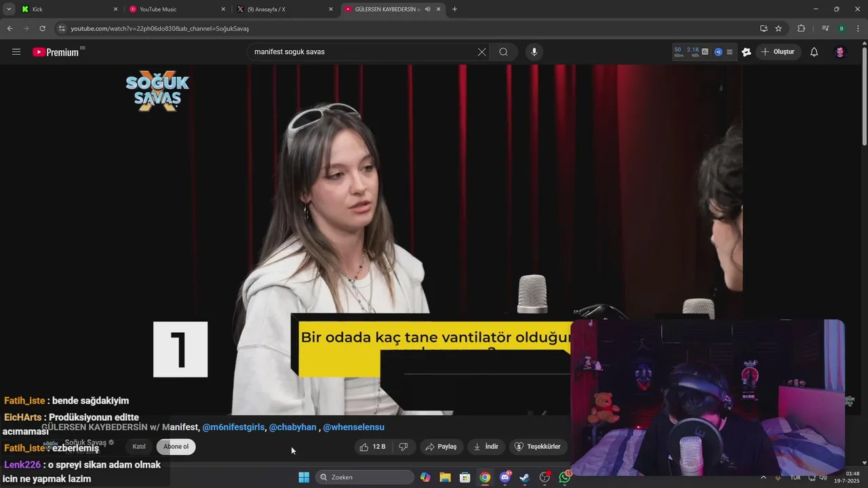The height and width of the screenshot is (488, 868).
Task: Open Discord from the taskbar
Action: coord(505,477)
